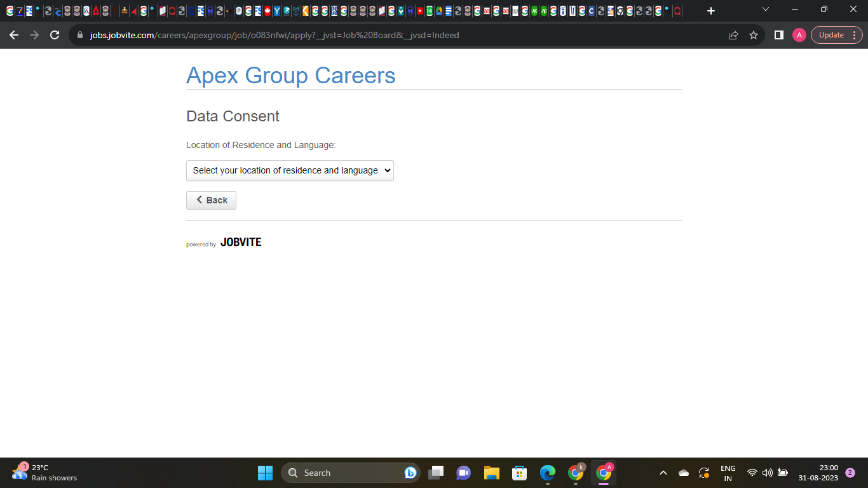View site information via the padlock icon

click(x=80, y=35)
